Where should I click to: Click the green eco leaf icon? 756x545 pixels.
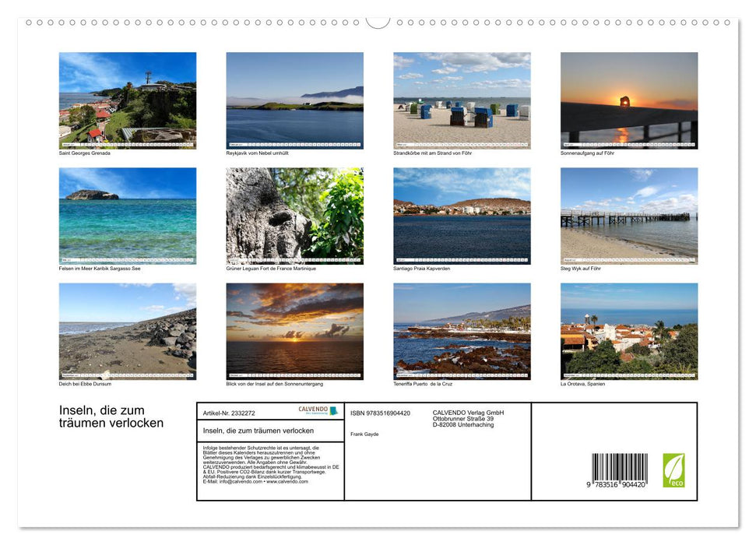(673, 470)
